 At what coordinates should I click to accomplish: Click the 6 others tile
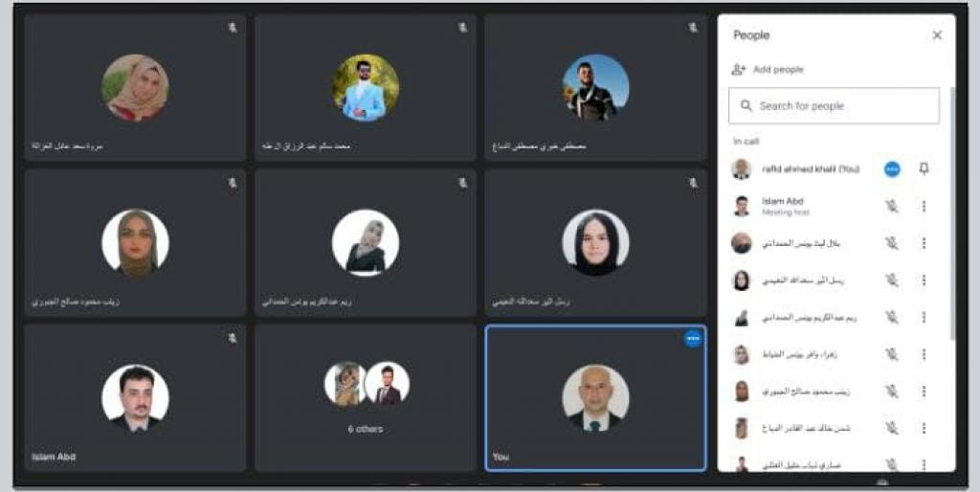coord(366,397)
